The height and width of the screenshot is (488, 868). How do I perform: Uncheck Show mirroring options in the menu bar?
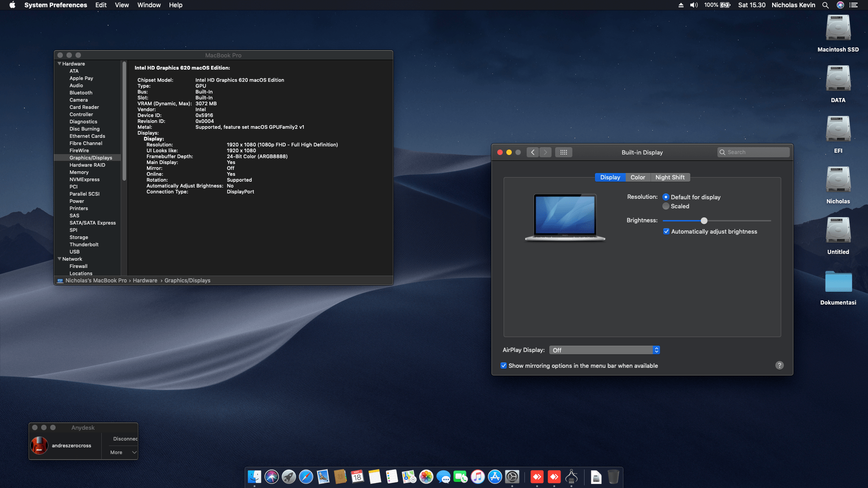tap(504, 366)
